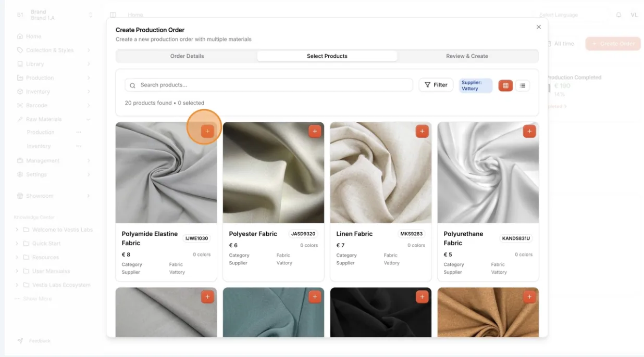Click the search magnifier icon

pyautogui.click(x=132, y=85)
